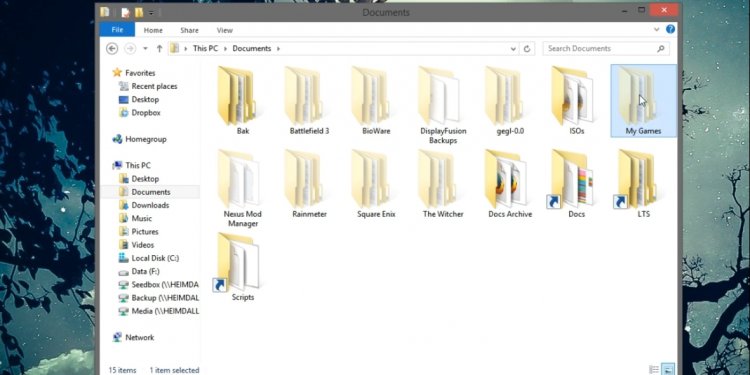Expand the ribbon with the chevron

(x=657, y=29)
